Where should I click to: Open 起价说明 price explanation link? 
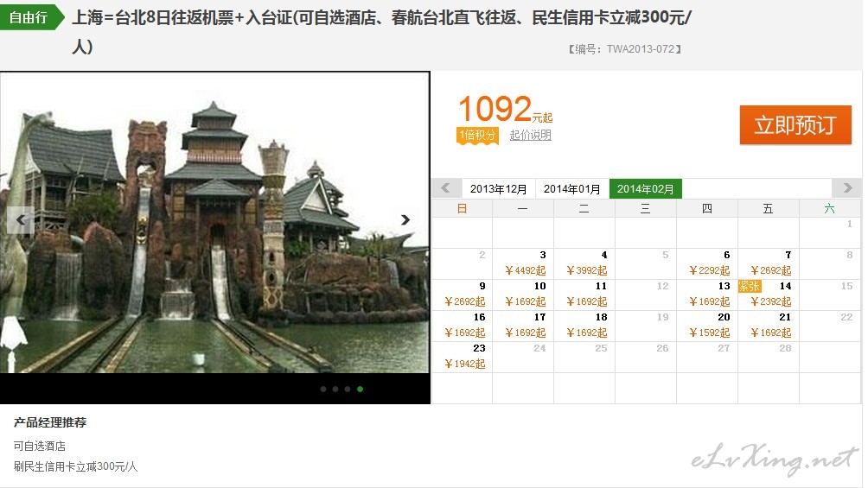click(530, 135)
